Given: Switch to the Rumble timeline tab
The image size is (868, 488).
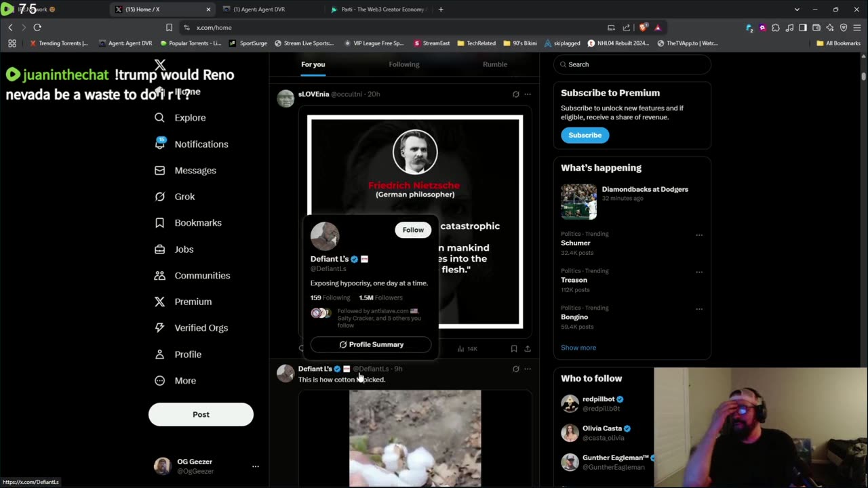Looking at the screenshot, I should tap(495, 64).
